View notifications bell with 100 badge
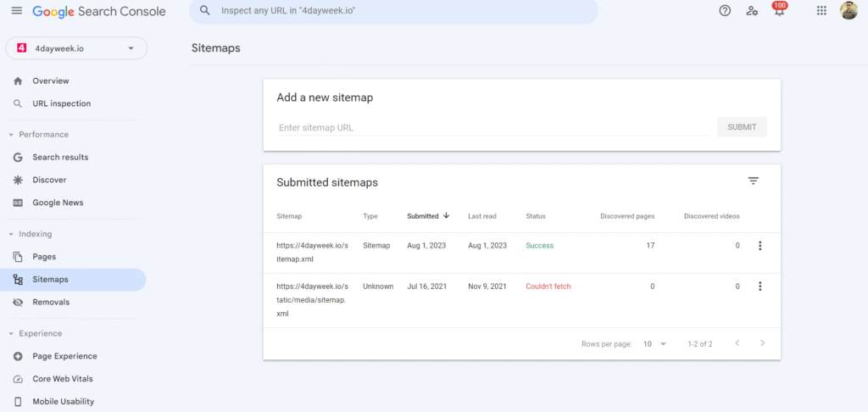The width and height of the screenshot is (868, 412). click(x=780, y=9)
